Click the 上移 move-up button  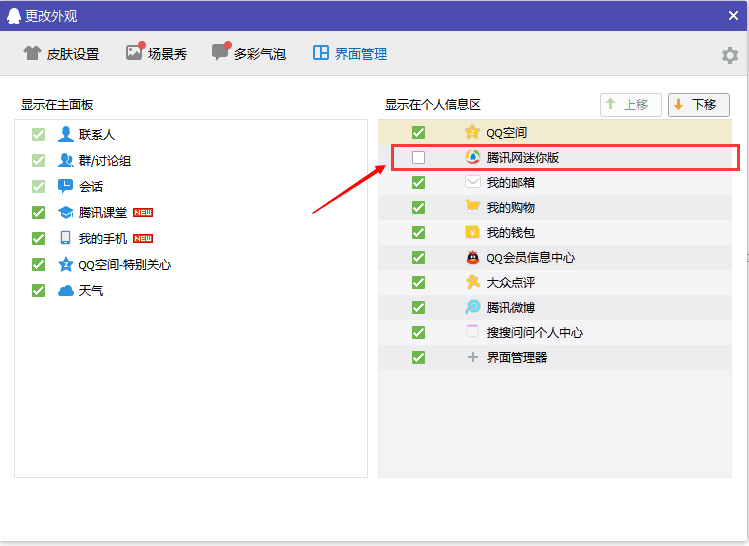tap(631, 105)
